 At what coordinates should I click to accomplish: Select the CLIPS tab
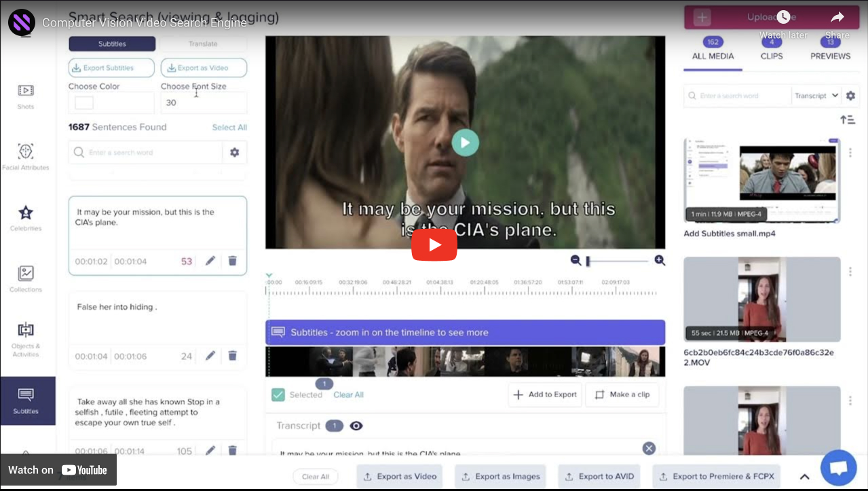[772, 56]
